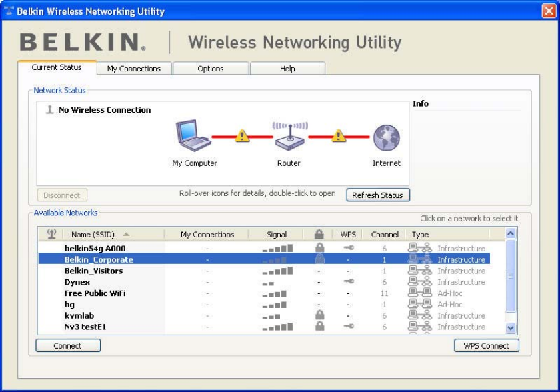The width and height of the screenshot is (560, 392).
Task: Click the antenna icon column header
Action: pos(51,234)
